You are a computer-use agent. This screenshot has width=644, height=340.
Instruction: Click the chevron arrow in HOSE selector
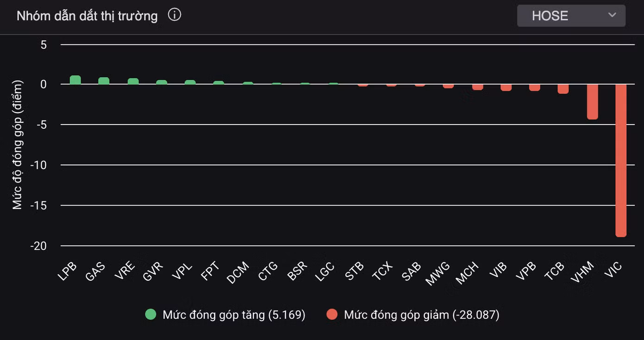tap(612, 15)
